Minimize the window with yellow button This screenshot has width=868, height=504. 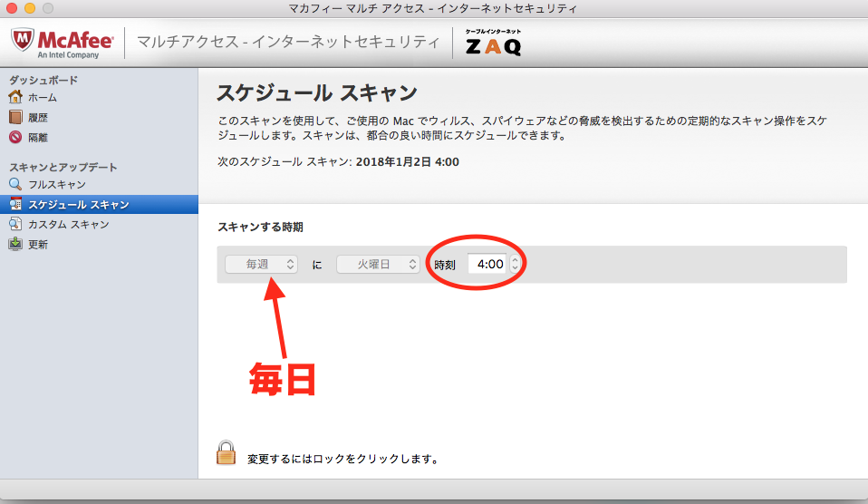pos(30,8)
